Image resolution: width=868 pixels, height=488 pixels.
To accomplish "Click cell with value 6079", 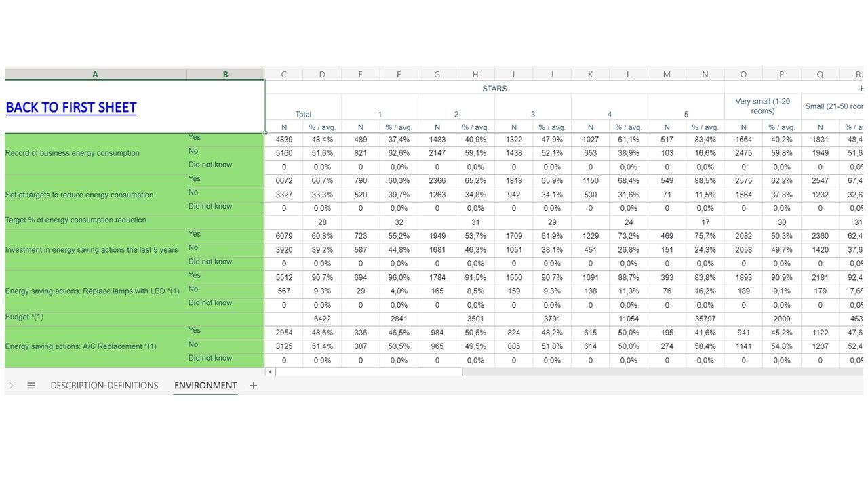I will click(284, 236).
